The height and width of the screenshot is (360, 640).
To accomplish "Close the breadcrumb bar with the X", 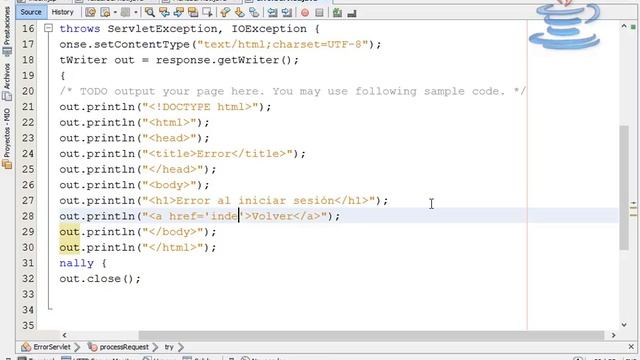I will pos(631,347).
